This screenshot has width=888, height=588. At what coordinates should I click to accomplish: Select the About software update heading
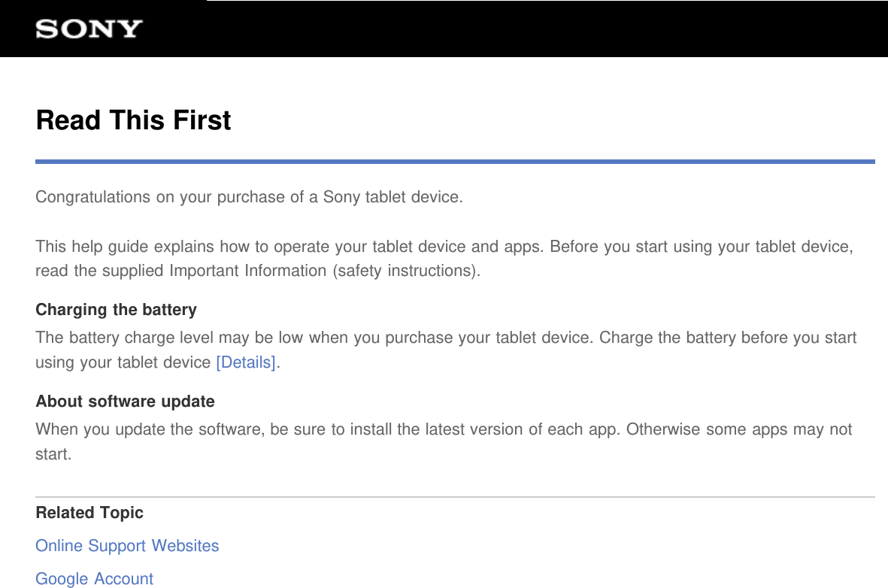(125, 401)
